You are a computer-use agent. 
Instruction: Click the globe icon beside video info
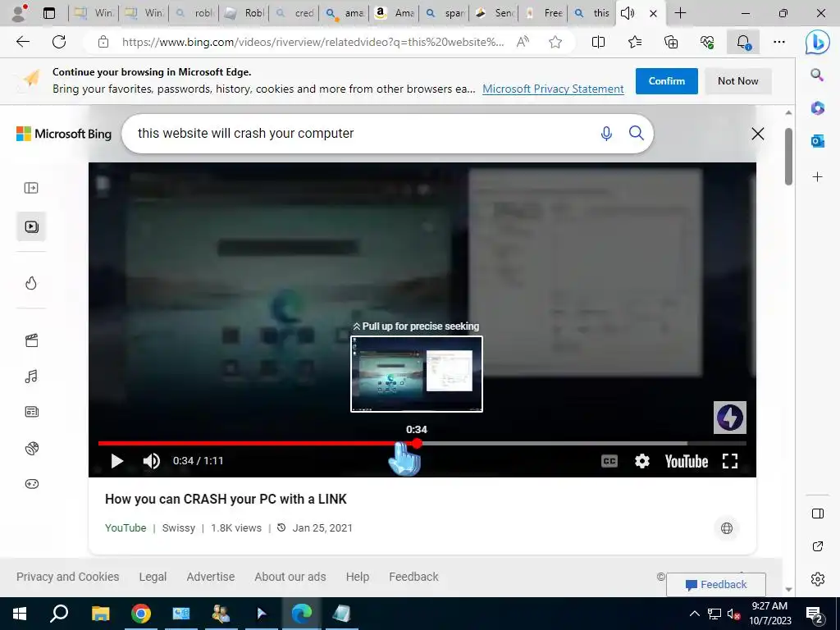727,528
